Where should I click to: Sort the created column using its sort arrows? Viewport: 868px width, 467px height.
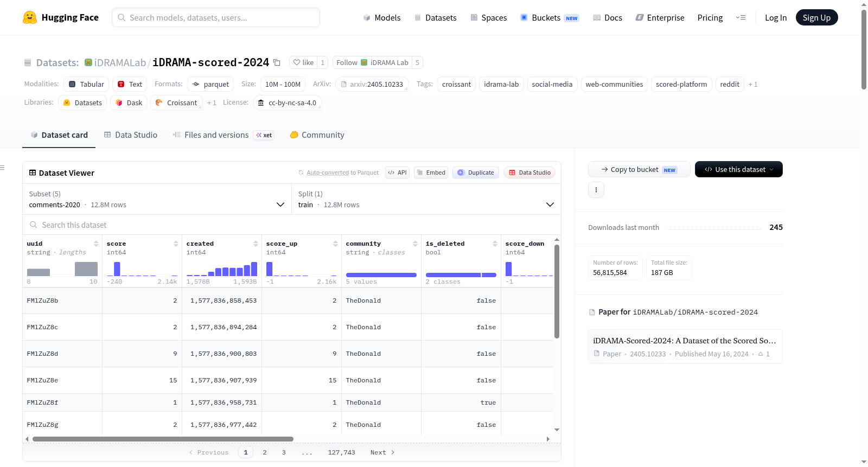point(256,244)
